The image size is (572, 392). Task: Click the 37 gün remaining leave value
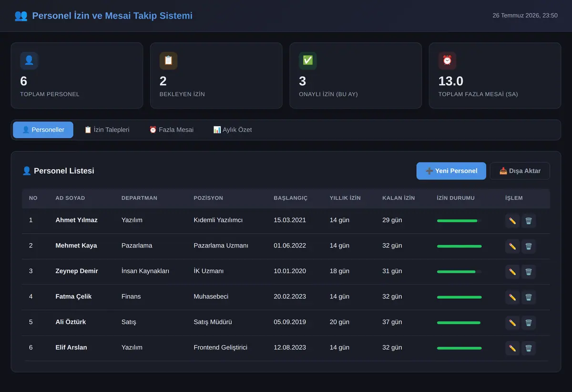[392, 322]
